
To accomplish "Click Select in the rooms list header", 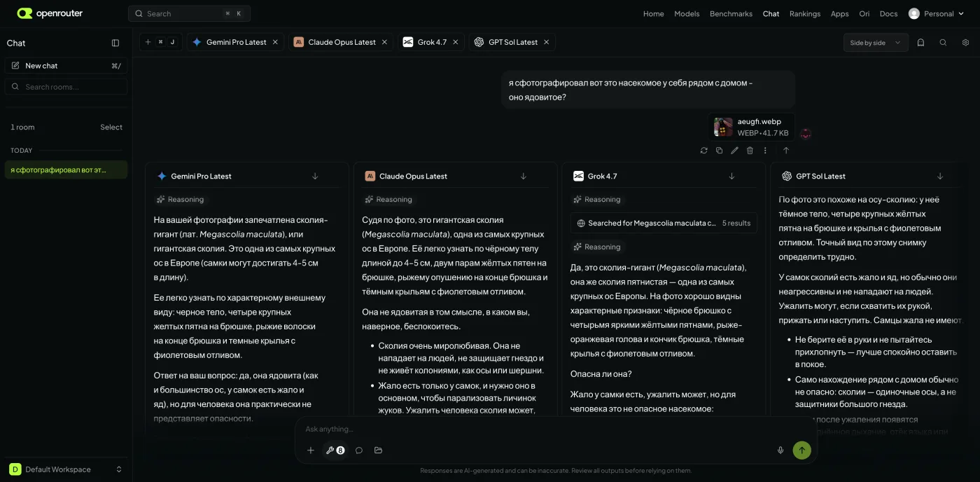I will (111, 128).
